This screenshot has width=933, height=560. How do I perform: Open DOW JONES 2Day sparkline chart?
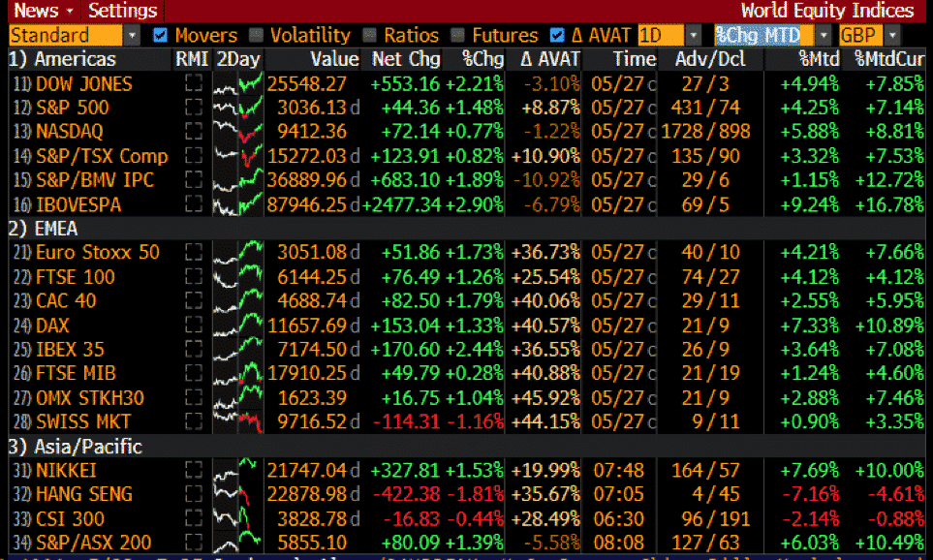[x=238, y=83]
